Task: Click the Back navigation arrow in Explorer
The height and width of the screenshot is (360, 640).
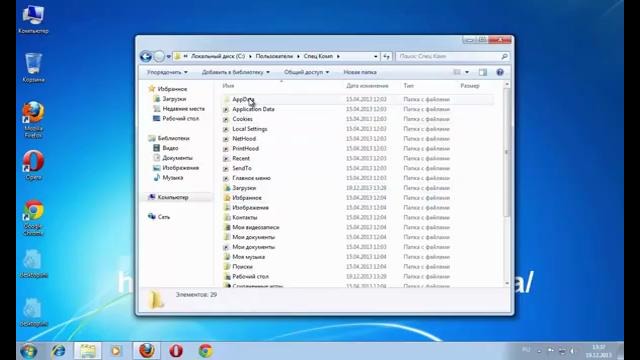Action: (x=146, y=56)
